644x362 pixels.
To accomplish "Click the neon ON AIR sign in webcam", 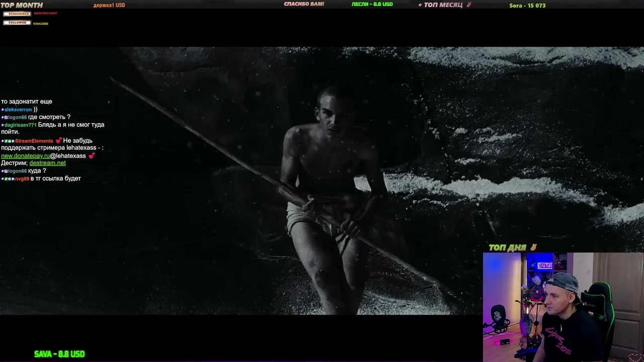I will click(545, 265).
